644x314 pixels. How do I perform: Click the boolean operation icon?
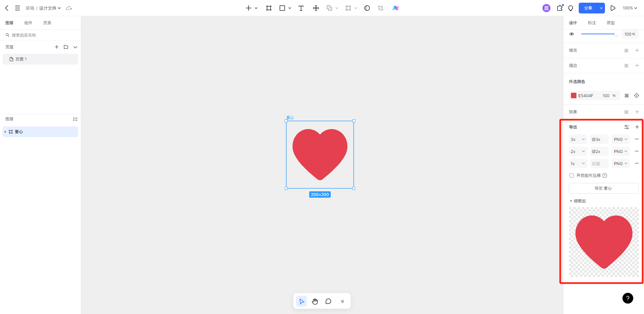329,8
